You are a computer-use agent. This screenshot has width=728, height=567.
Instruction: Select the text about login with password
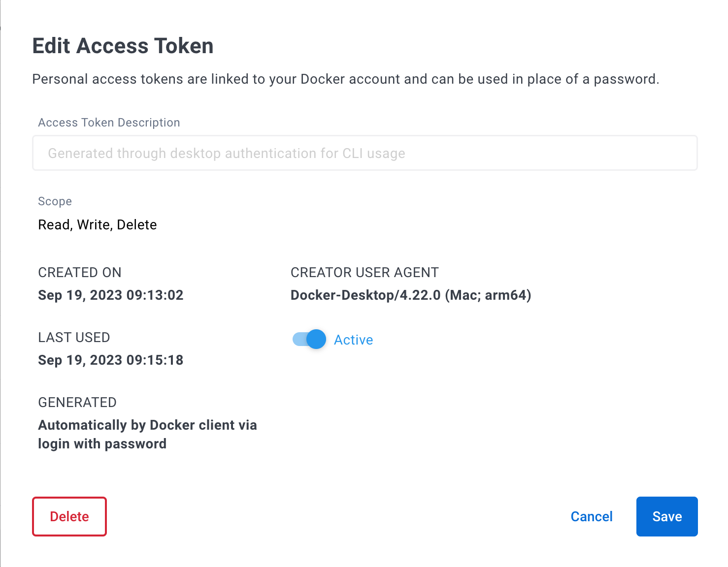pyautogui.click(x=147, y=434)
